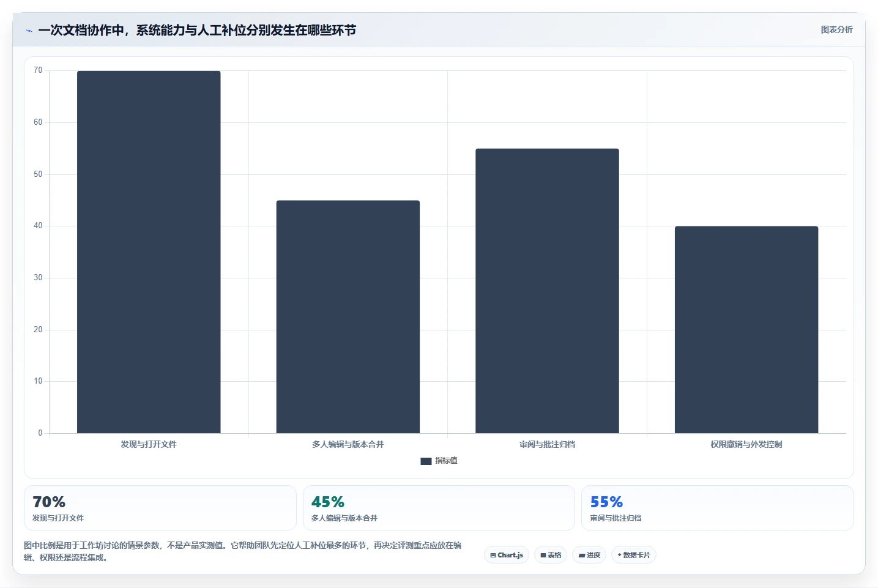The image size is (878, 588).
Task: Click the 图表分析 label in header
Action: (836, 29)
